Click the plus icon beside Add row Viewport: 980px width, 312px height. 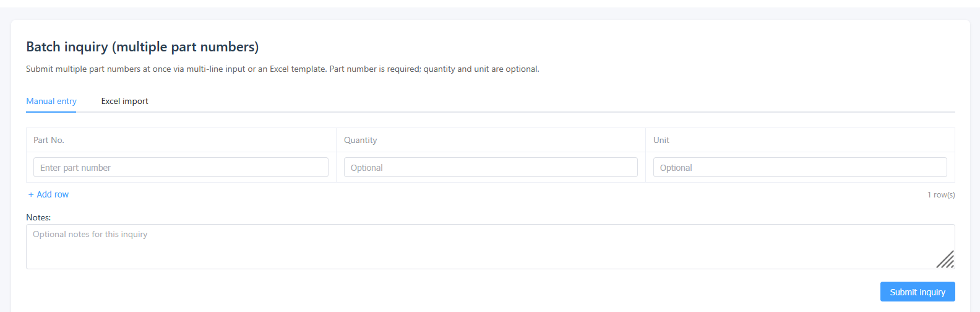(31, 194)
